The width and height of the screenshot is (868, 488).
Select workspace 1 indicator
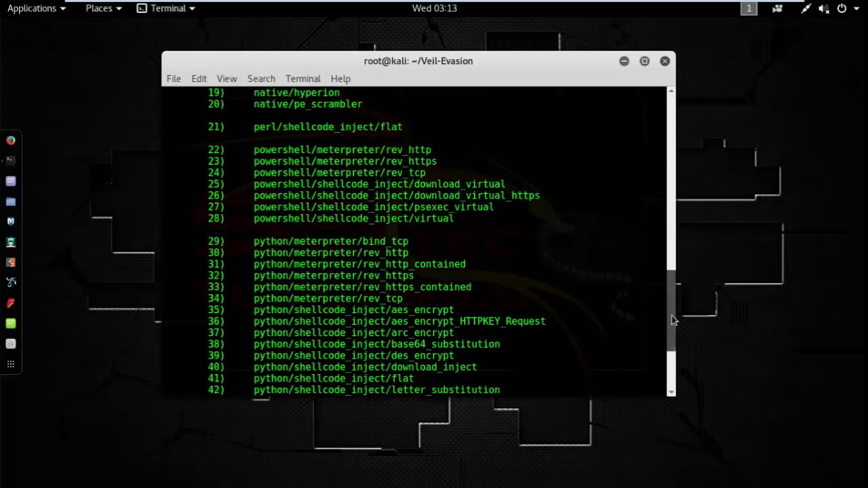pyautogui.click(x=749, y=8)
